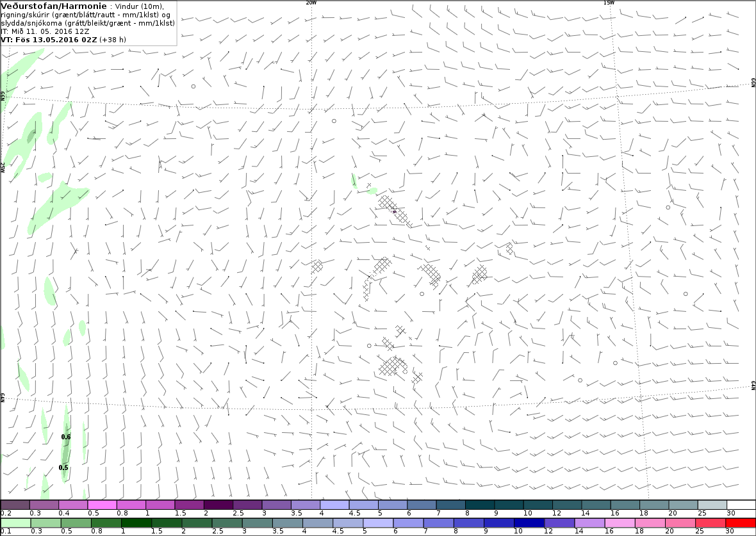Click the '(+38 h)' forecast offset text
This screenshot has width=756, height=536.
coord(112,40)
